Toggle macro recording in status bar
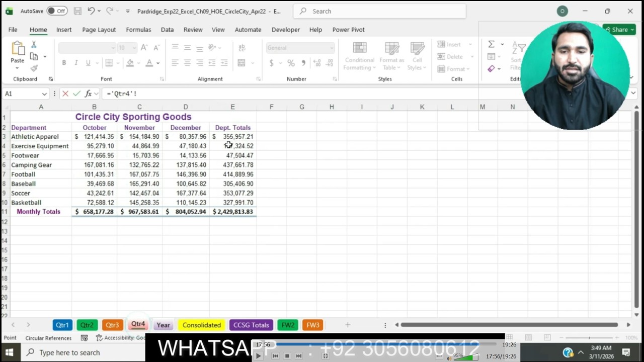Viewport: 644px width, 362px height. pos(84,338)
